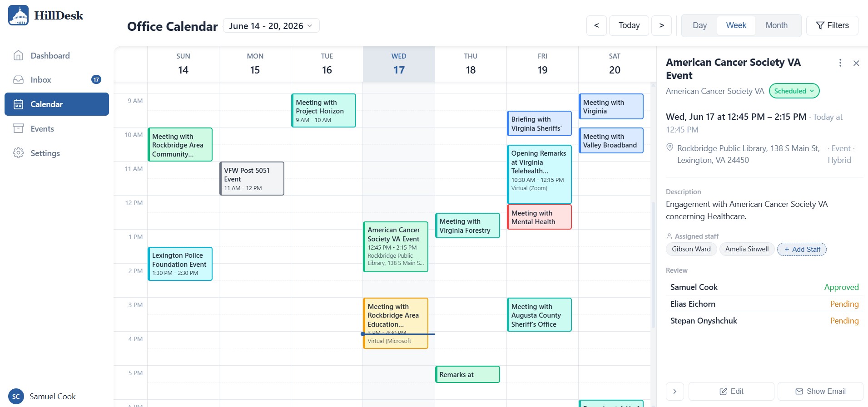Click the Samuel Cook SC avatar
This screenshot has width=868, height=407.
[x=16, y=396]
